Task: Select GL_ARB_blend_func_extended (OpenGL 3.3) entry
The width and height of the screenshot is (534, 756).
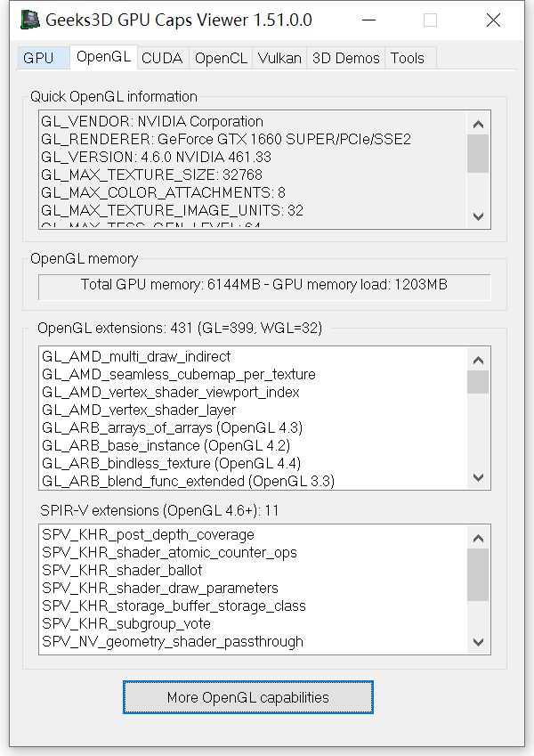Action: 189,482
